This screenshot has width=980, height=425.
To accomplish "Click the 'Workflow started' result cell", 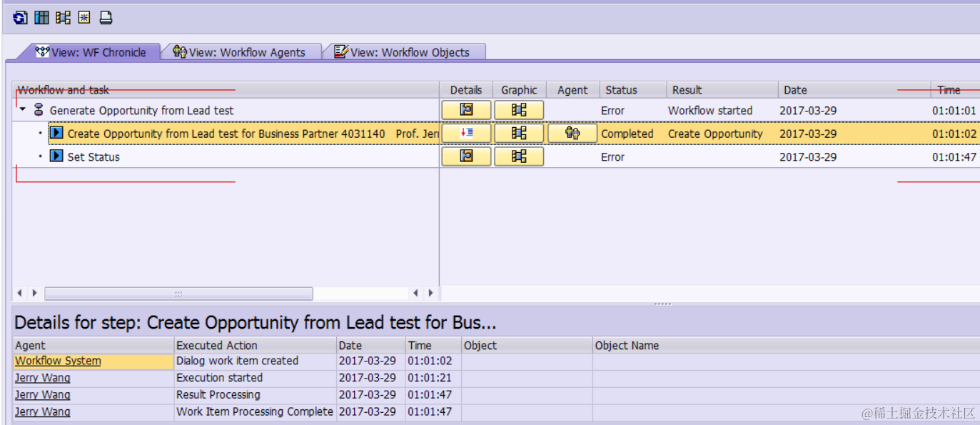I will [710, 111].
